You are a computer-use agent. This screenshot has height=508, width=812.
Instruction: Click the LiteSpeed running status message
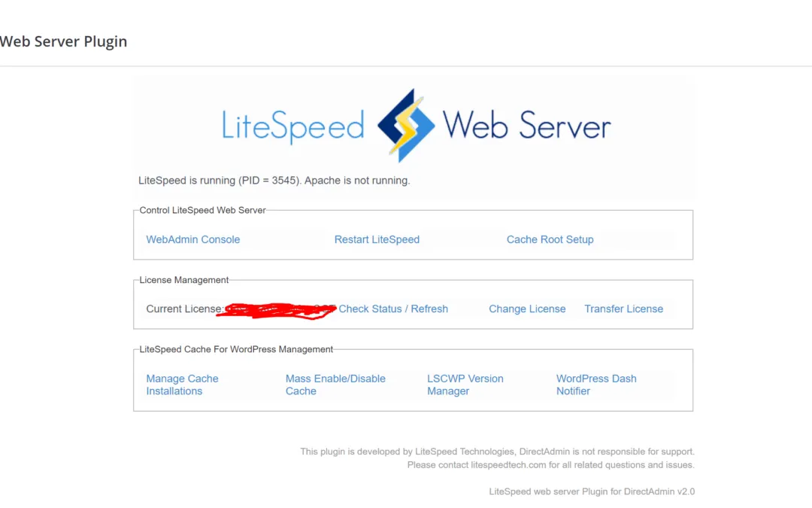pos(274,180)
